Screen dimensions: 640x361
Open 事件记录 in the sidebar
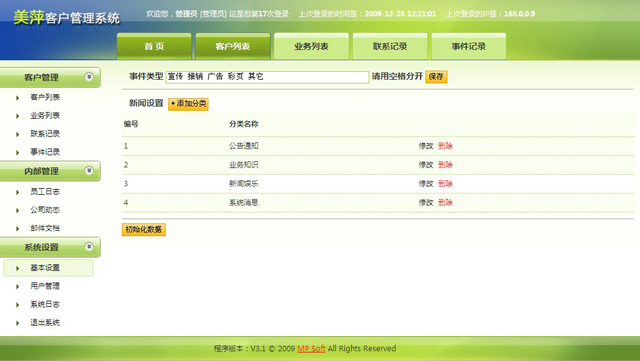[45, 152]
